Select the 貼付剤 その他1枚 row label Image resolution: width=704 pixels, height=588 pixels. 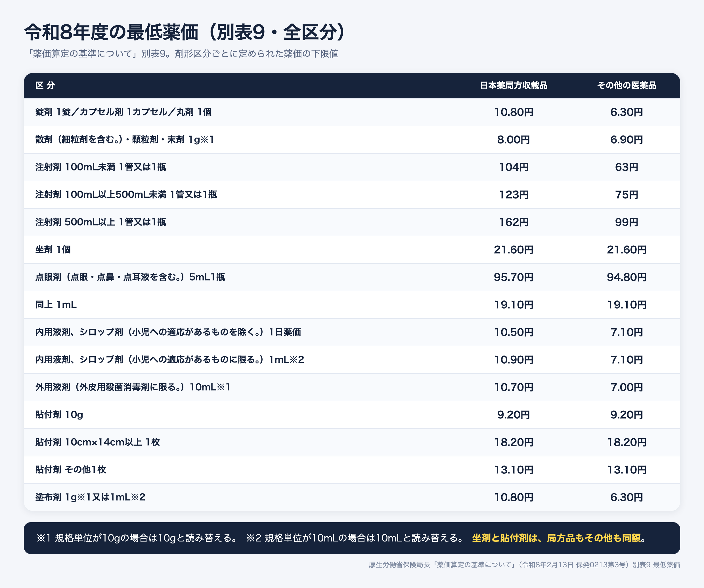71,469
